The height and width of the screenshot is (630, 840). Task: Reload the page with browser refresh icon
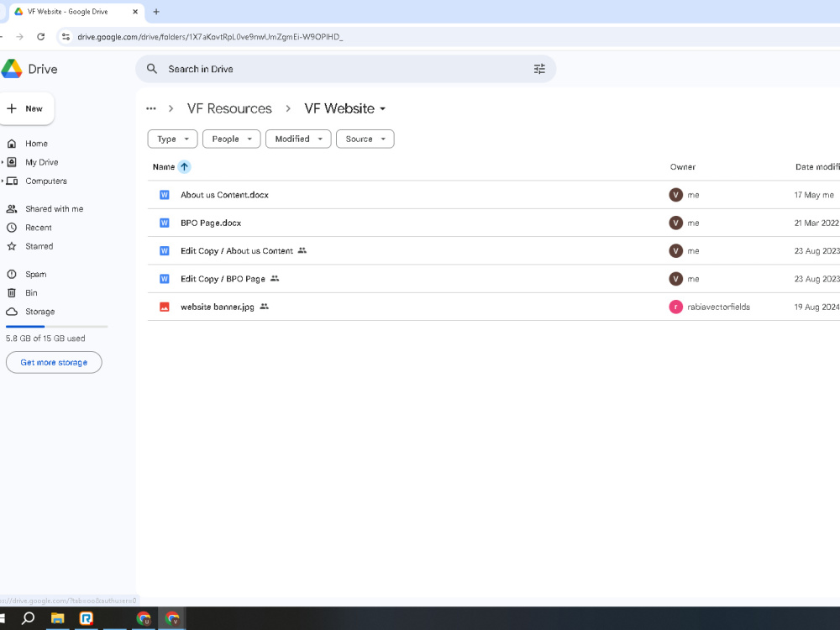40,37
